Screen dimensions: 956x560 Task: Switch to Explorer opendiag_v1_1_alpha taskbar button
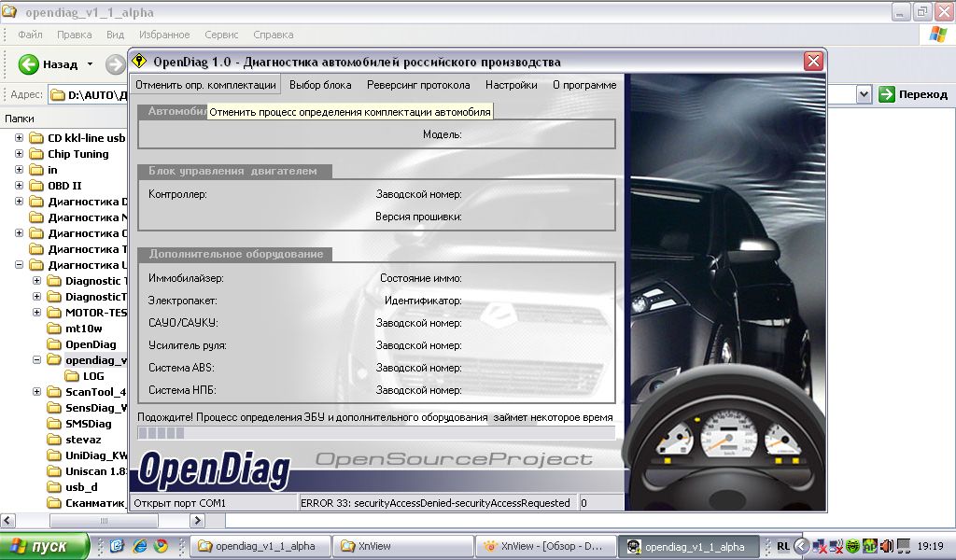coord(261,546)
